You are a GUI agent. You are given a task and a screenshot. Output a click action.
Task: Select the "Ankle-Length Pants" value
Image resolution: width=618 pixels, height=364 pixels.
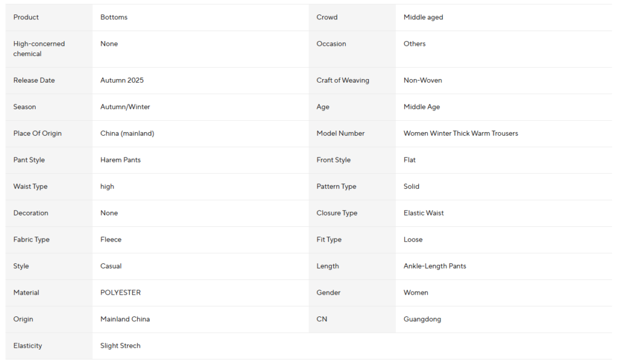[x=435, y=266]
